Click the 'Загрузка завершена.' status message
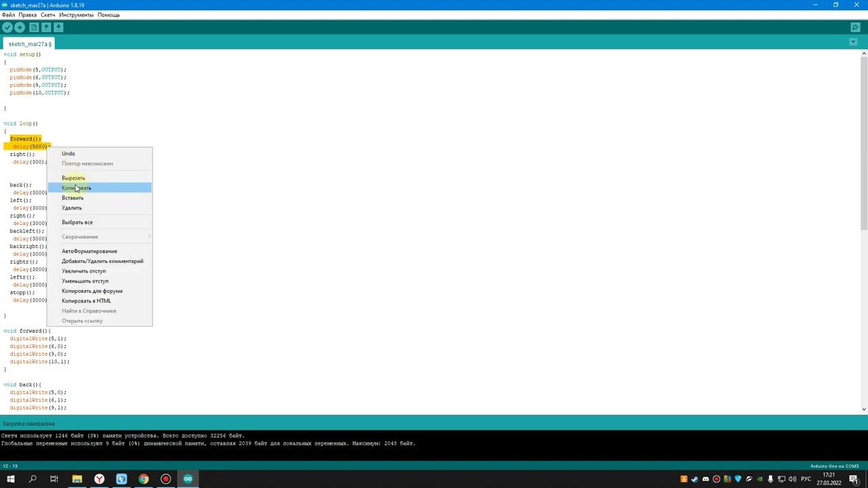The width and height of the screenshot is (868, 488). [28, 424]
